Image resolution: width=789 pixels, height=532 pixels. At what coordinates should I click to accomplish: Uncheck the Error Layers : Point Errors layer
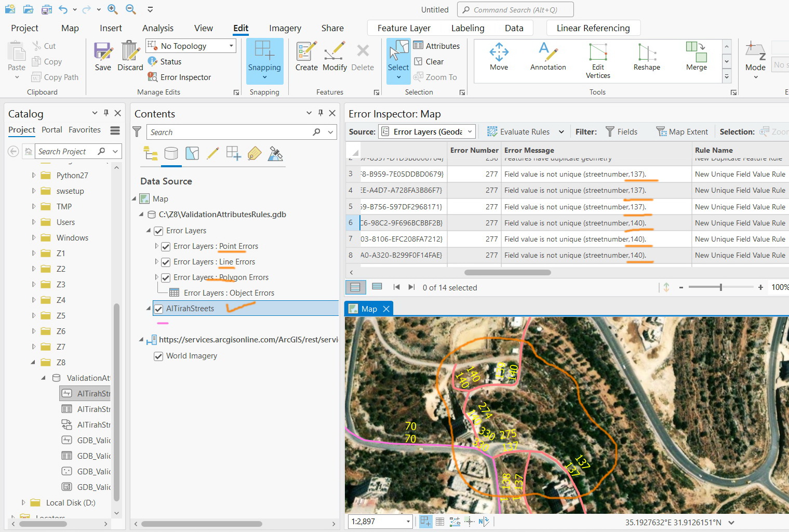[x=166, y=246]
